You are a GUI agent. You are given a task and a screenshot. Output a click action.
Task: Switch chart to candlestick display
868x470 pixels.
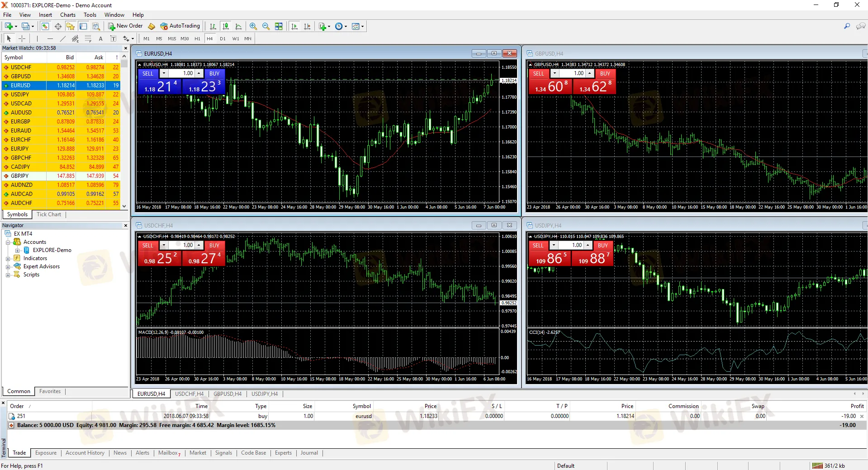(225, 26)
